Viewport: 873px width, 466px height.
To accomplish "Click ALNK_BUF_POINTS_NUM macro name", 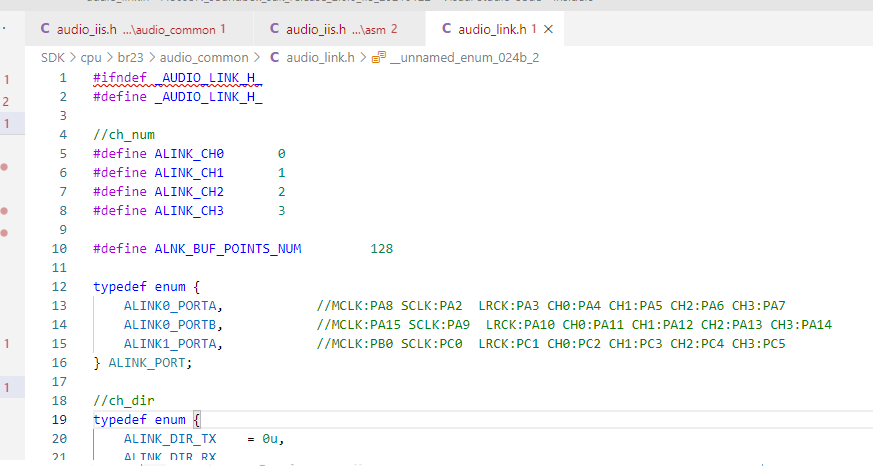I will click(228, 248).
